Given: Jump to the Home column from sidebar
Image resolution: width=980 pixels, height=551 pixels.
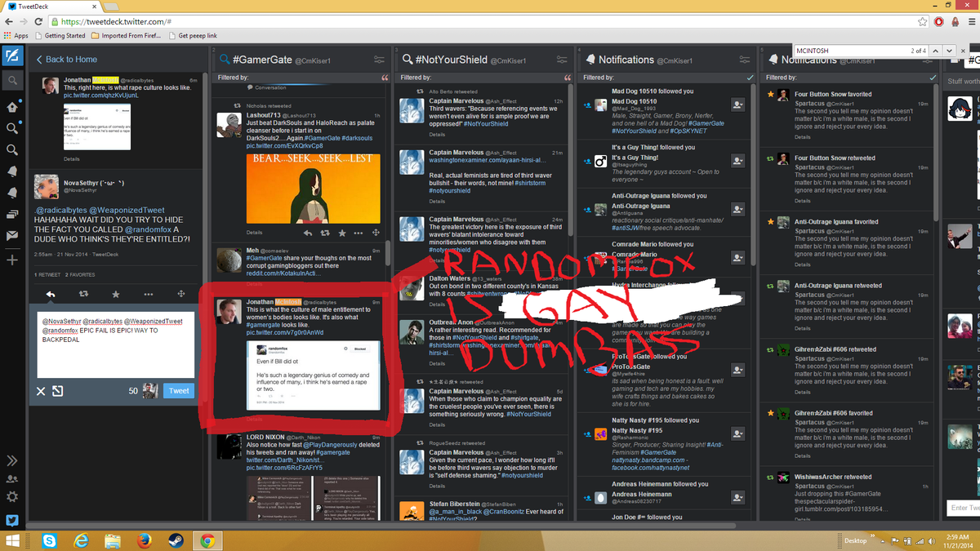Looking at the screenshot, I should tap(12, 107).
